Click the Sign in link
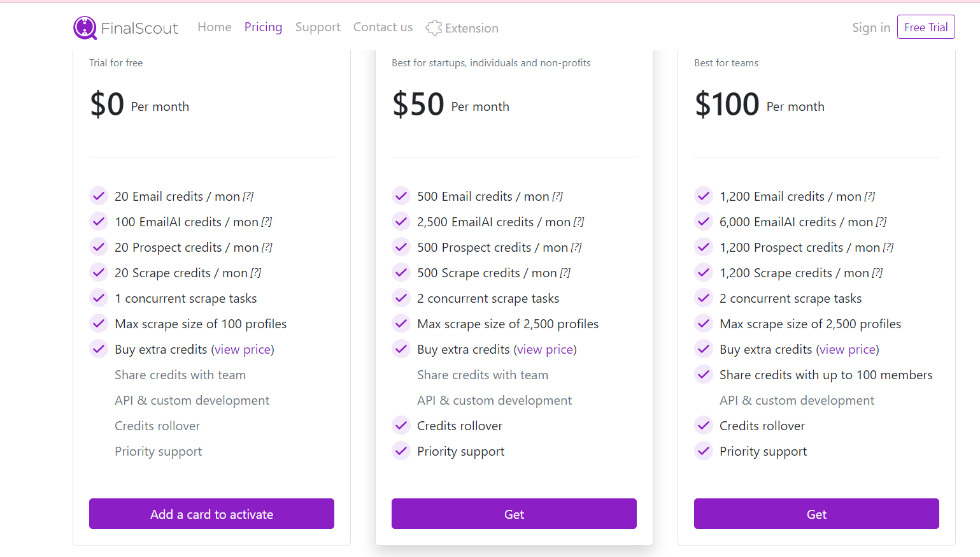Viewport: 980px width, 557px height. pos(871,27)
